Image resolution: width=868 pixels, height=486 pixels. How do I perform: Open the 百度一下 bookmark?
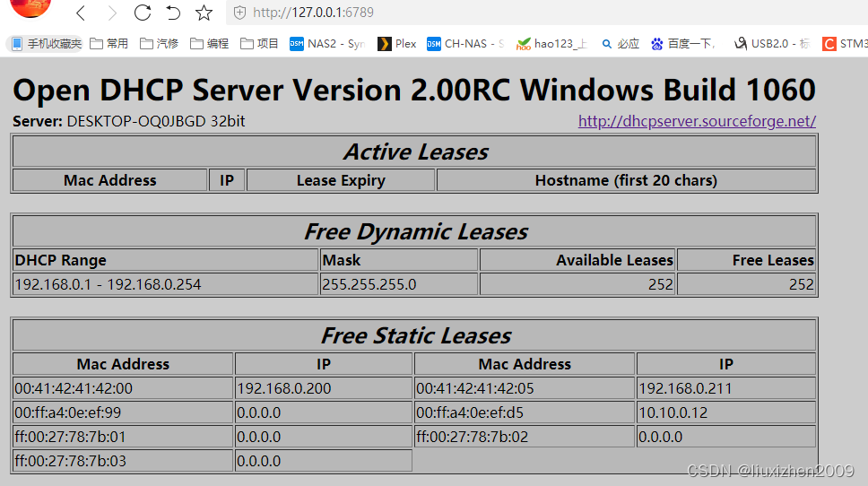click(x=683, y=44)
